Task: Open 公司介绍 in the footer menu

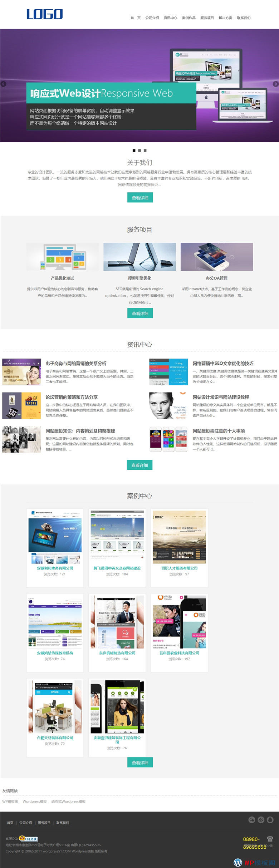Action: click(x=26, y=823)
